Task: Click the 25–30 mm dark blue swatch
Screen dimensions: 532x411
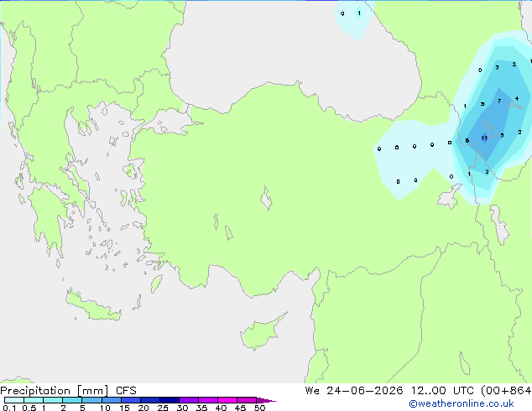Action: (x=169, y=400)
